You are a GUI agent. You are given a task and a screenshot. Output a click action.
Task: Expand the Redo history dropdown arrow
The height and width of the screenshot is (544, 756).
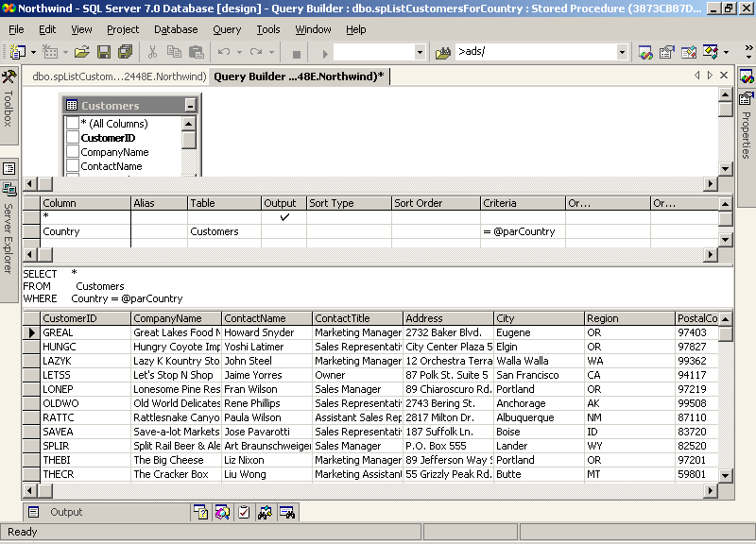pyautogui.click(x=271, y=52)
